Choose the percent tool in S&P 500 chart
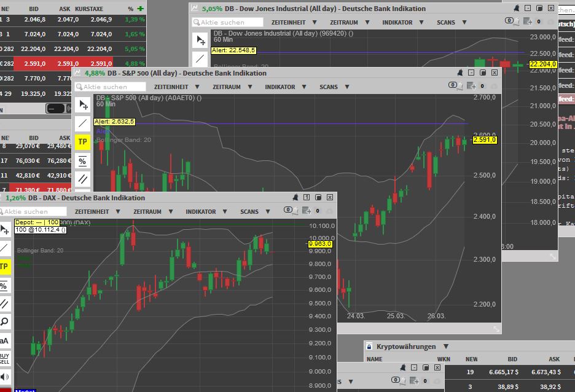The image size is (575, 392). [x=83, y=160]
